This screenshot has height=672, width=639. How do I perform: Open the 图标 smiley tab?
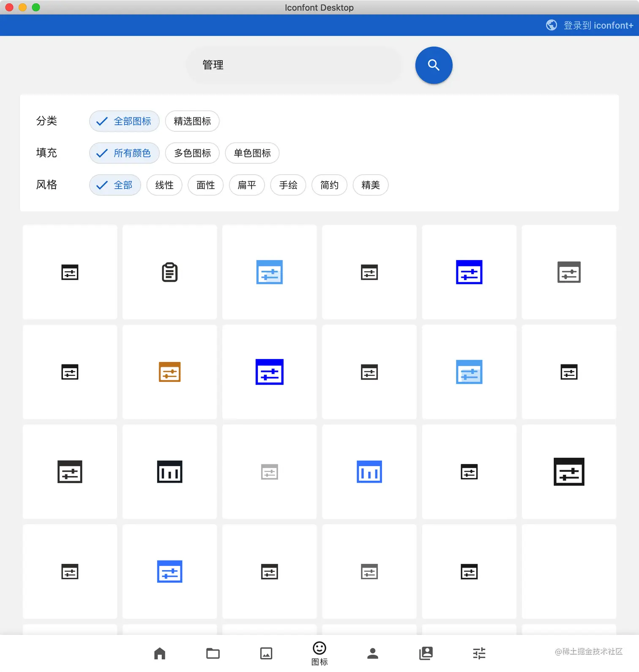(319, 653)
